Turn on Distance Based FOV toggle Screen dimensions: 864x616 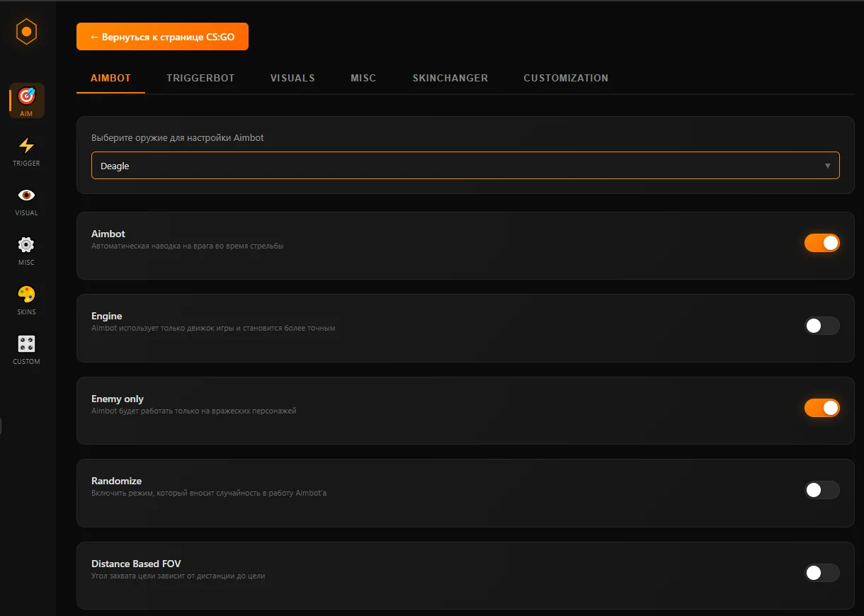pos(822,573)
